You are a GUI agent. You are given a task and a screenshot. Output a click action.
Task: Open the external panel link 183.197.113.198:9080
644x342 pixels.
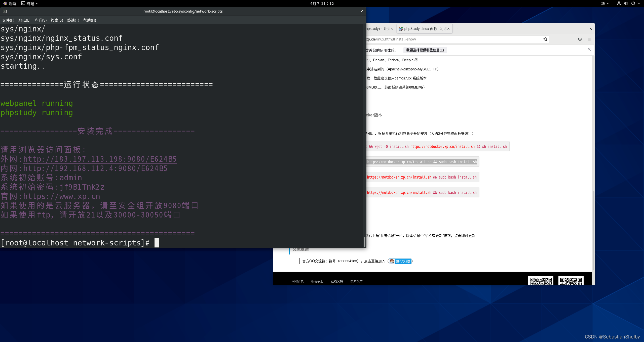click(x=100, y=159)
